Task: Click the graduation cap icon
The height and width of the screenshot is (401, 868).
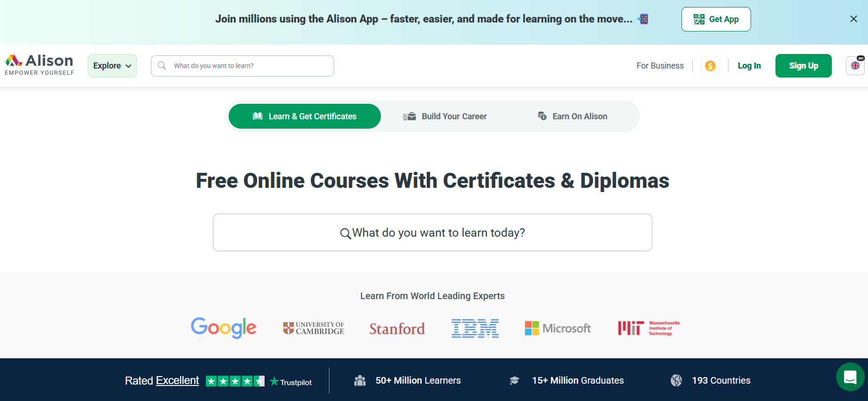Action: (515, 380)
